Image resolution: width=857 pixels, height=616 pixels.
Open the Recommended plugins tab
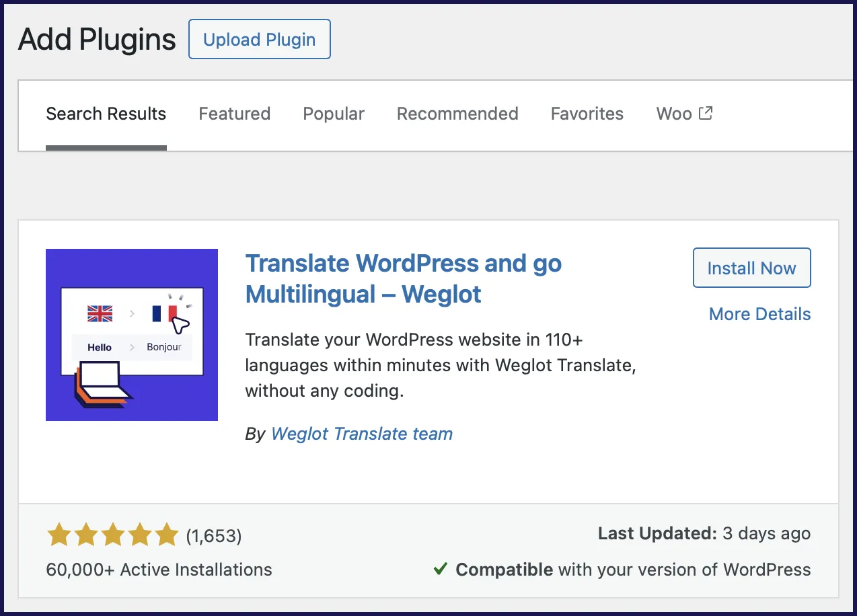pos(457,114)
